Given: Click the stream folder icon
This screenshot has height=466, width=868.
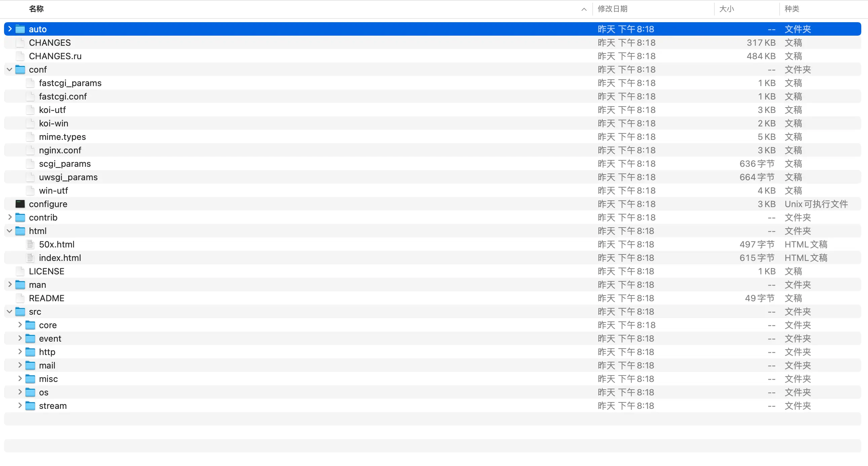Looking at the screenshot, I should pyautogui.click(x=30, y=406).
